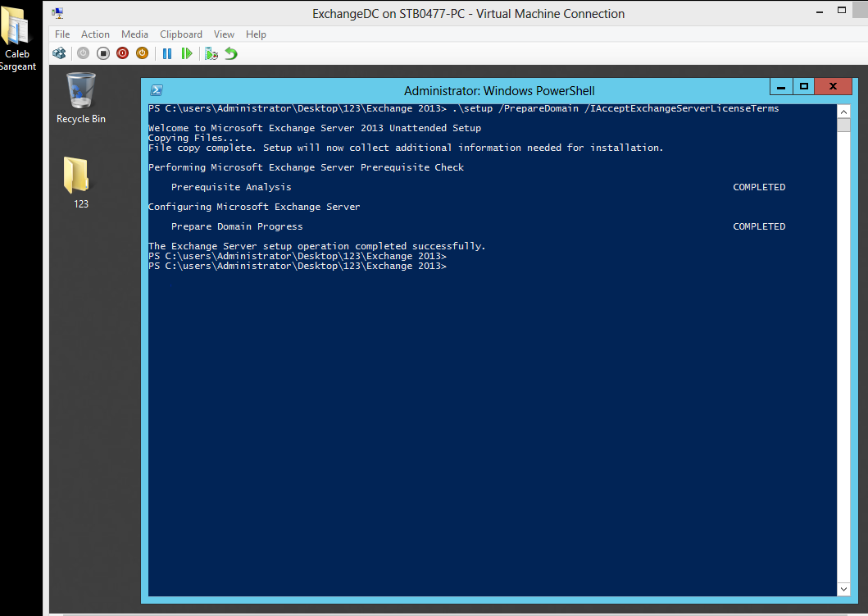Open the Action menu
Image resolution: width=868 pixels, height=616 pixels.
coord(95,34)
